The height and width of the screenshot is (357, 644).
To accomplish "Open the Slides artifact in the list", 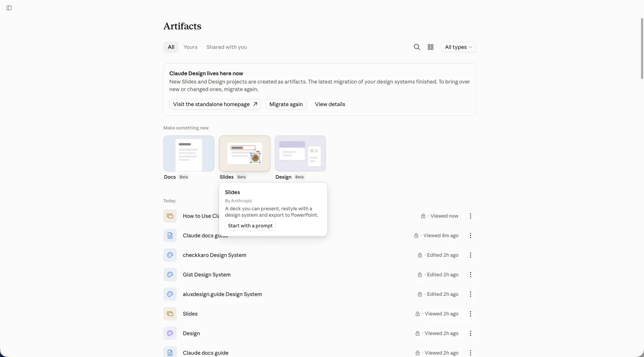I will [190, 314].
